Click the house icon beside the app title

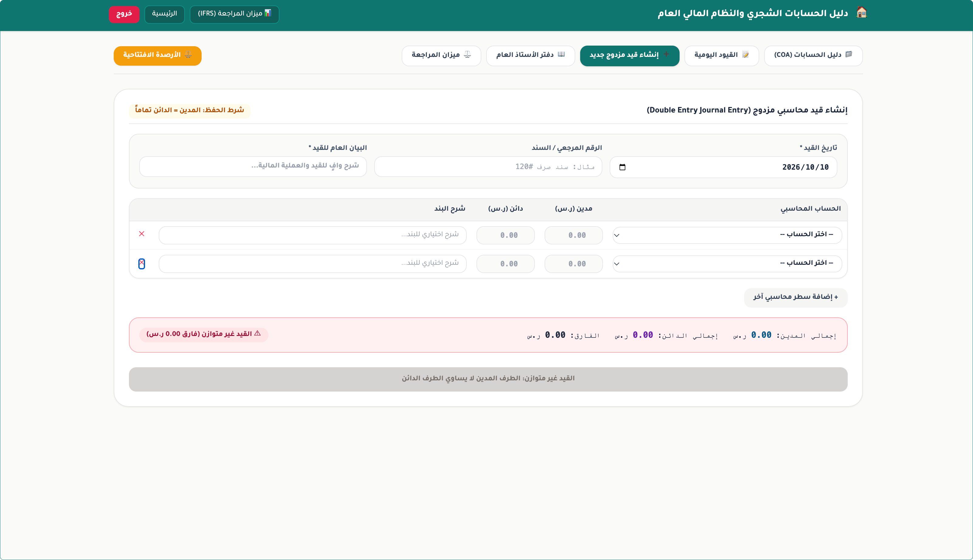tap(861, 13)
